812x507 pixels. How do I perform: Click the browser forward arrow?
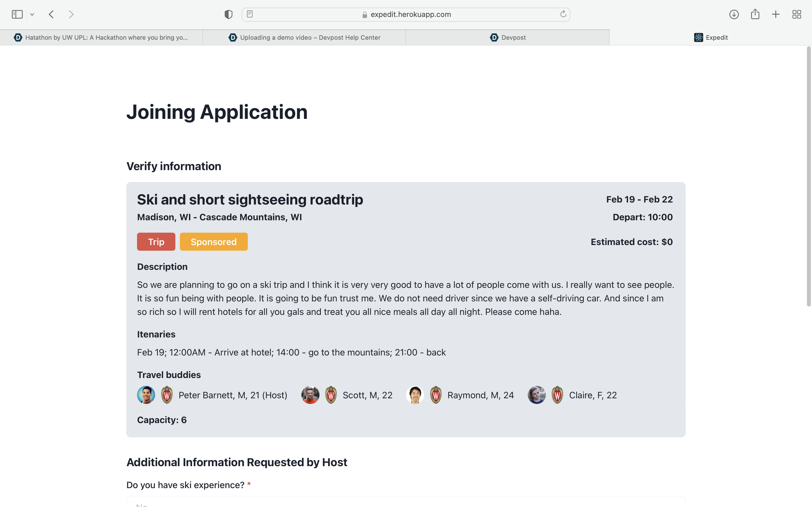click(x=71, y=14)
